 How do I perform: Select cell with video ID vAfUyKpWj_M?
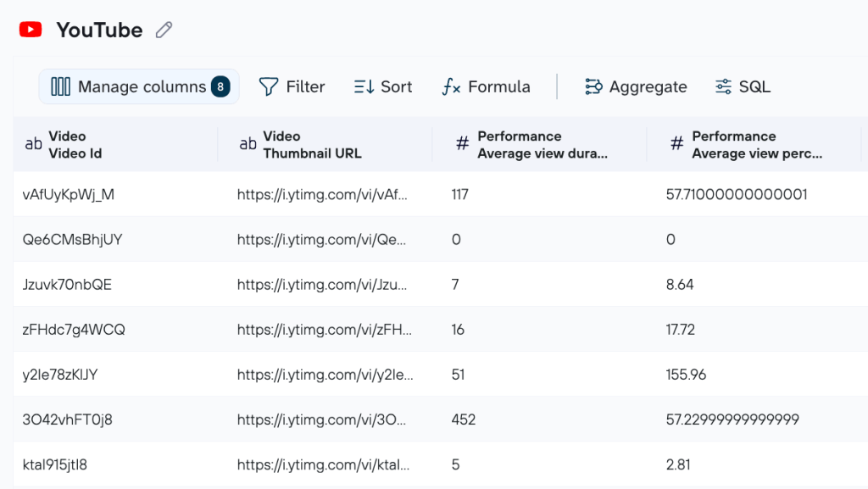pyautogui.click(x=115, y=194)
